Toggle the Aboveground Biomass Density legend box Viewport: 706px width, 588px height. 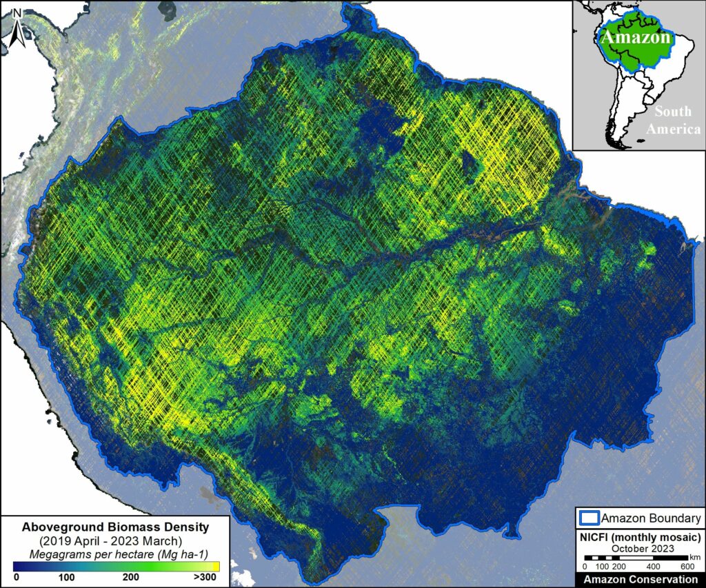(x=117, y=548)
